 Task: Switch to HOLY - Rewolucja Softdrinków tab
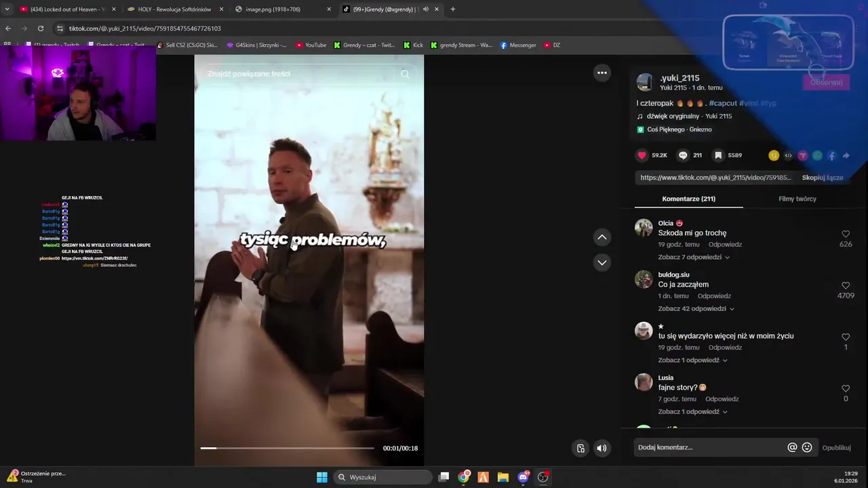pyautogui.click(x=175, y=9)
